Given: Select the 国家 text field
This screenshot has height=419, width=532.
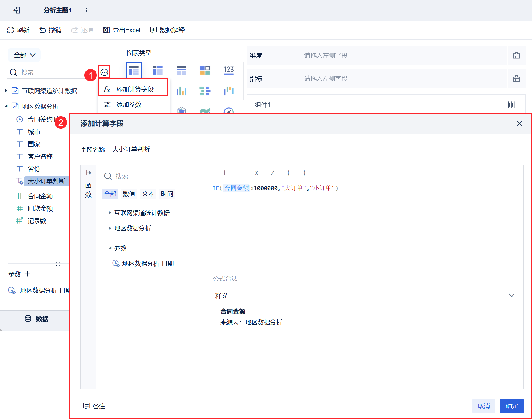Looking at the screenshot, I should point(34,144).
